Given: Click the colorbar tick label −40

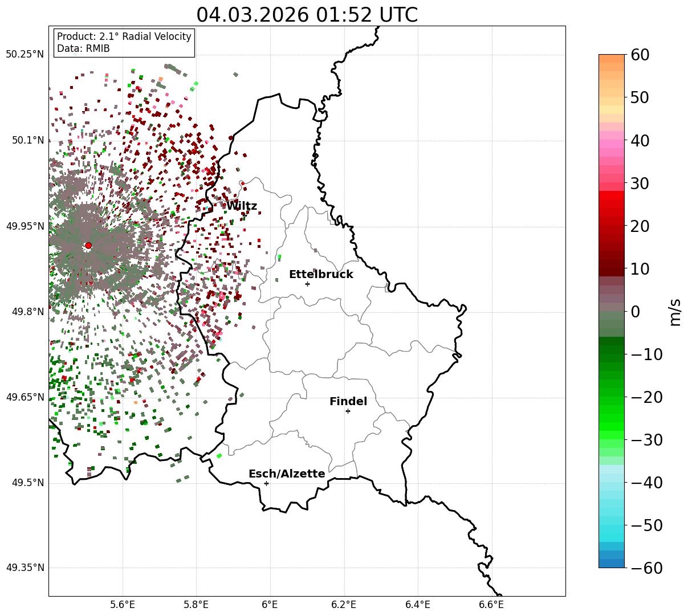Looking at the screenshot, I should tap(646, 483).
